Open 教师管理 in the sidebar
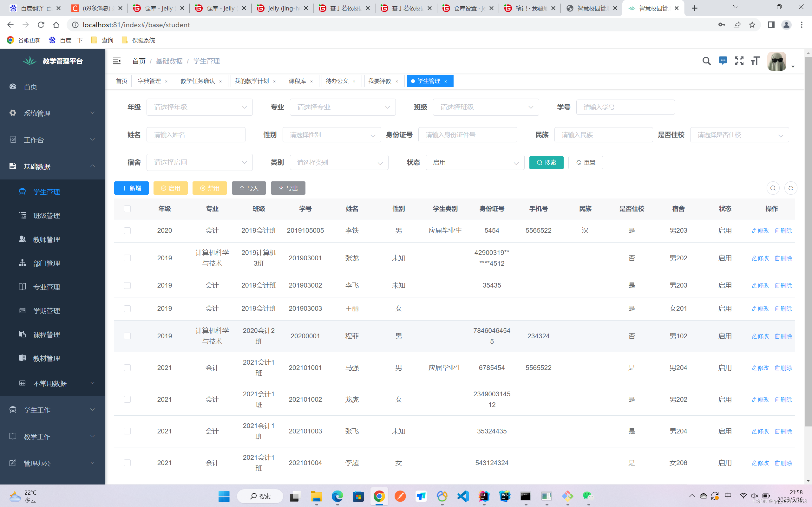Image resolution: width=812 pixels, height=507 pixels. (52, 239)
